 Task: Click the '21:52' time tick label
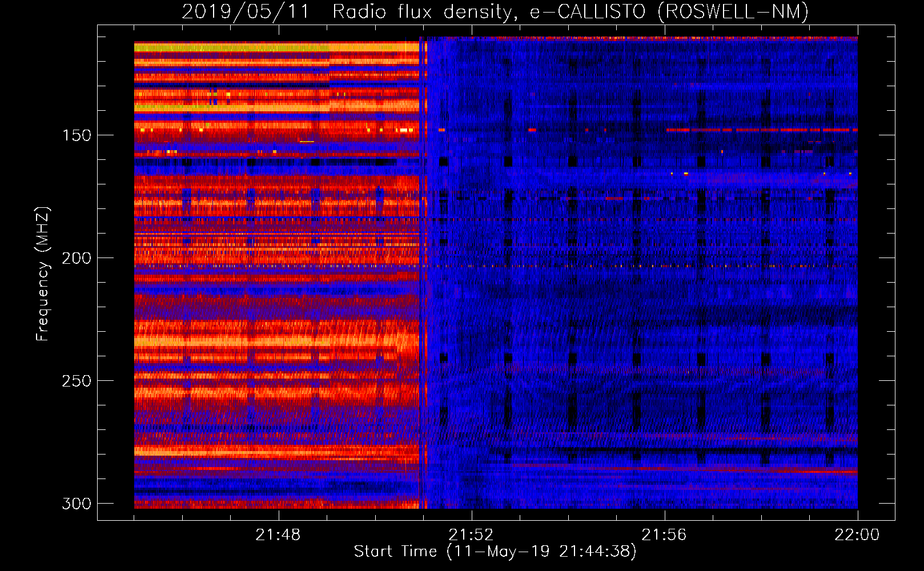471,534
